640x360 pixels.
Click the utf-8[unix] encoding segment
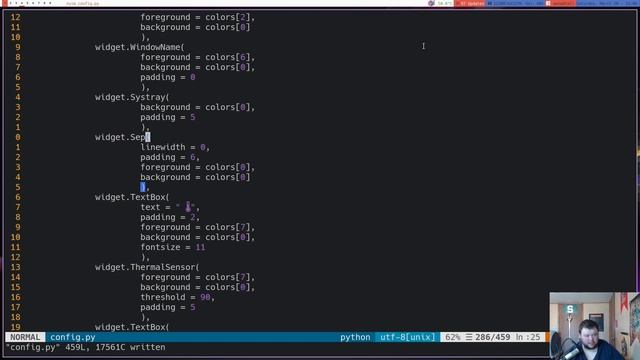click(407, 337)
